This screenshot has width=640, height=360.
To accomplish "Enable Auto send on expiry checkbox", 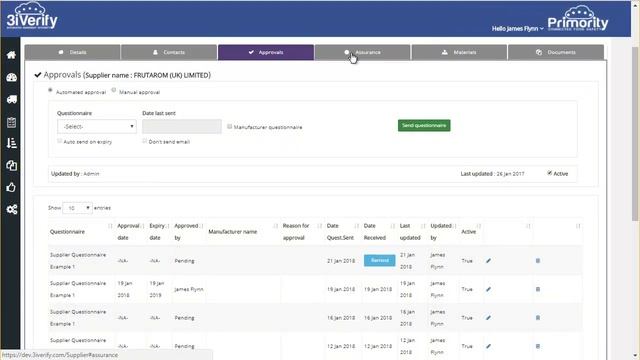I will point(60,141).
